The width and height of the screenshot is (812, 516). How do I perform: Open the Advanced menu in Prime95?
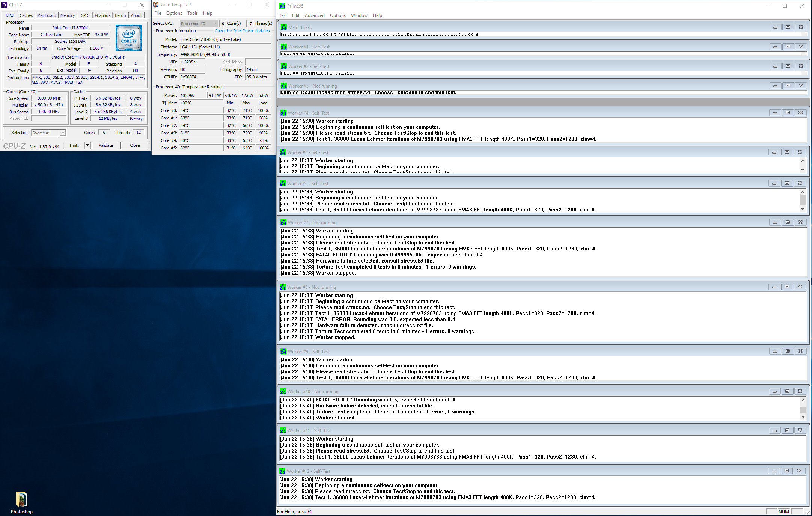pyautogui.click(x=314, y=15)
